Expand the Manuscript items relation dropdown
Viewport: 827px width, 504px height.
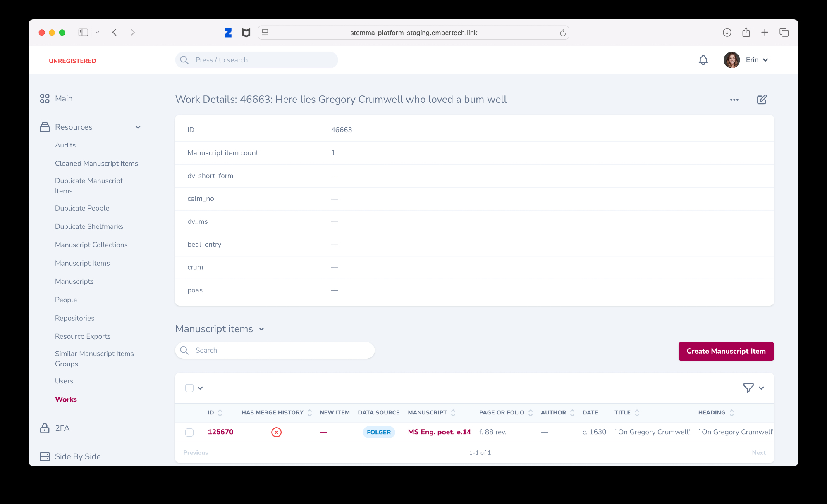pos(261,329)
